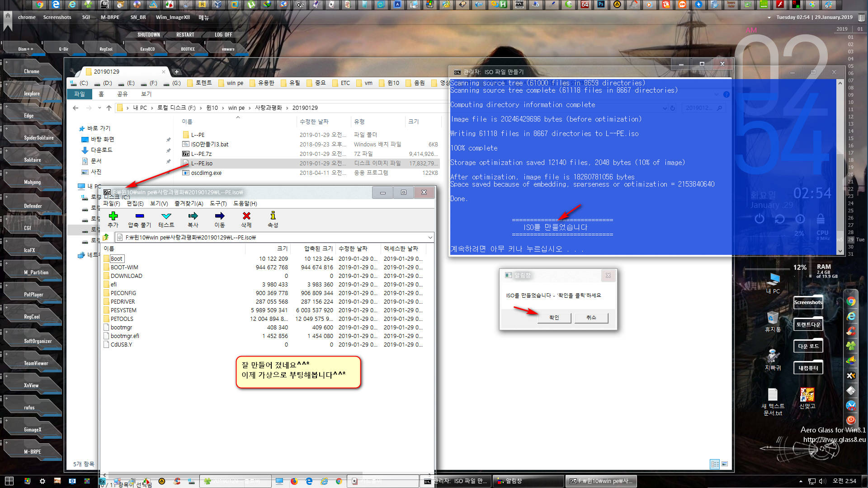
Task: Click the 압축 풀기 (Extract) icon in 7-Zip
Action: [x=139, y=219]
